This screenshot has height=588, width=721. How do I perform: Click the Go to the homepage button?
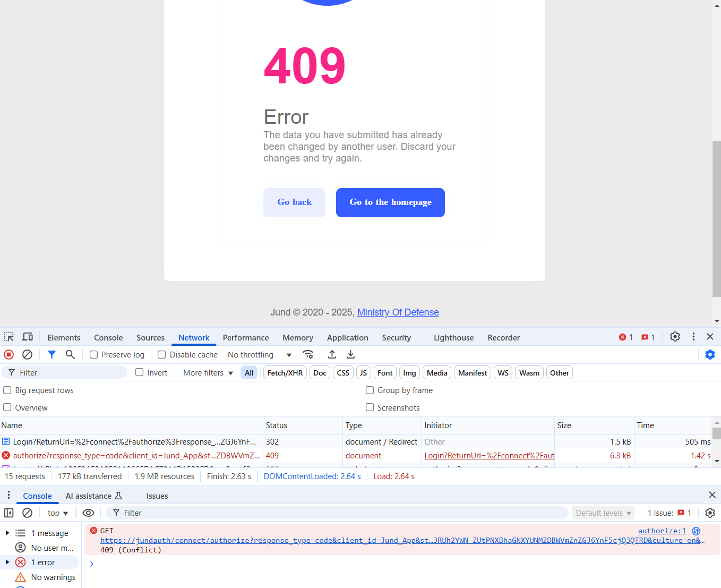pyautogui.click(x=390, y=202)
